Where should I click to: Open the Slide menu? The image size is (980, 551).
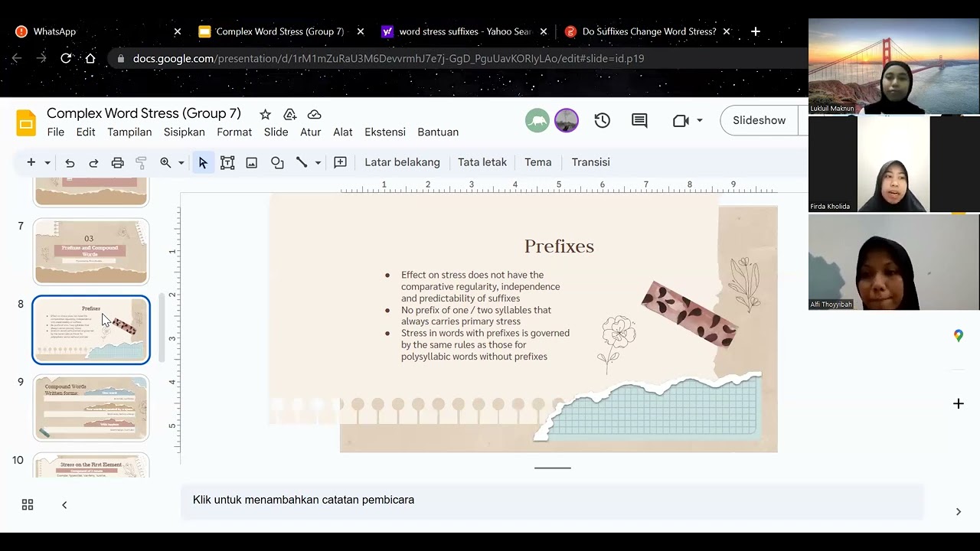tap(276, 132)
